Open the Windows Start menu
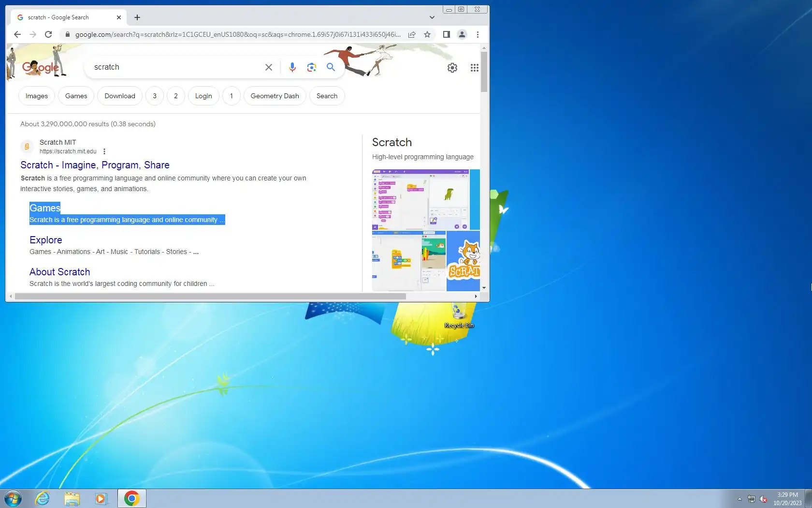This screenshot has width=812, height=508. click(13, 498)
